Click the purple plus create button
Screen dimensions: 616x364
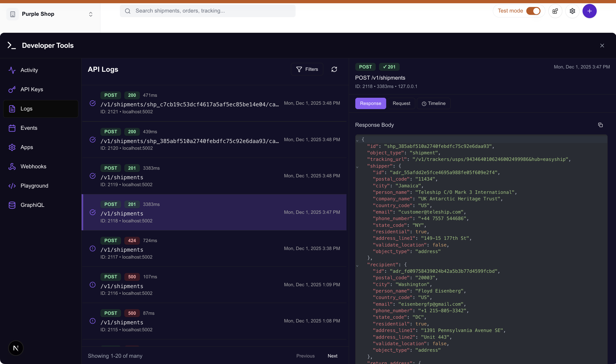click(590, 11)
